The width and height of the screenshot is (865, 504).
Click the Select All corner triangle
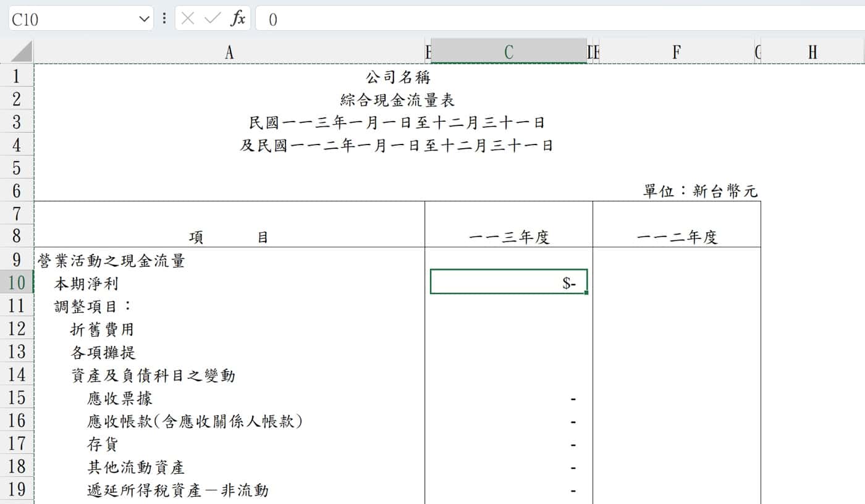pos(21,52)
